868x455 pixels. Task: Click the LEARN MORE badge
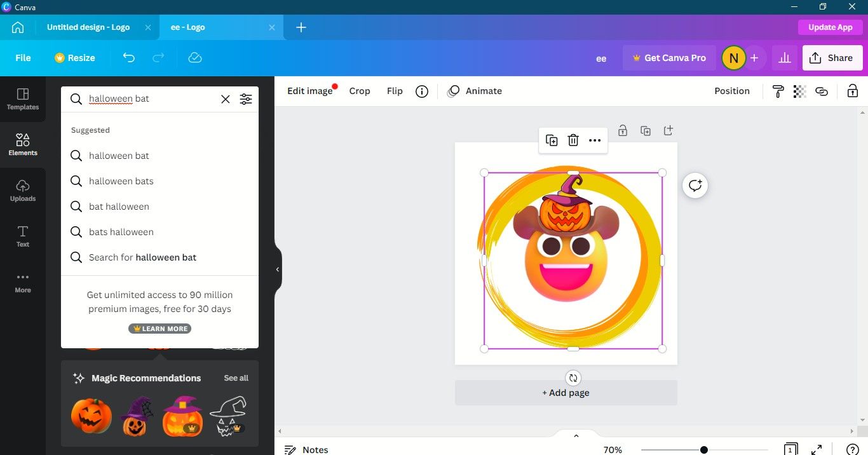point(159,329)
